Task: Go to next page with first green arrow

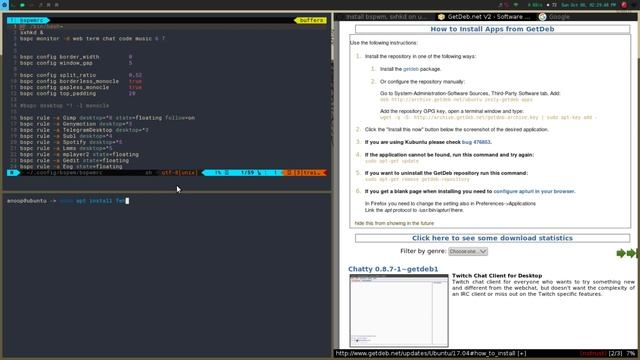Action: [x=621, y=253]
